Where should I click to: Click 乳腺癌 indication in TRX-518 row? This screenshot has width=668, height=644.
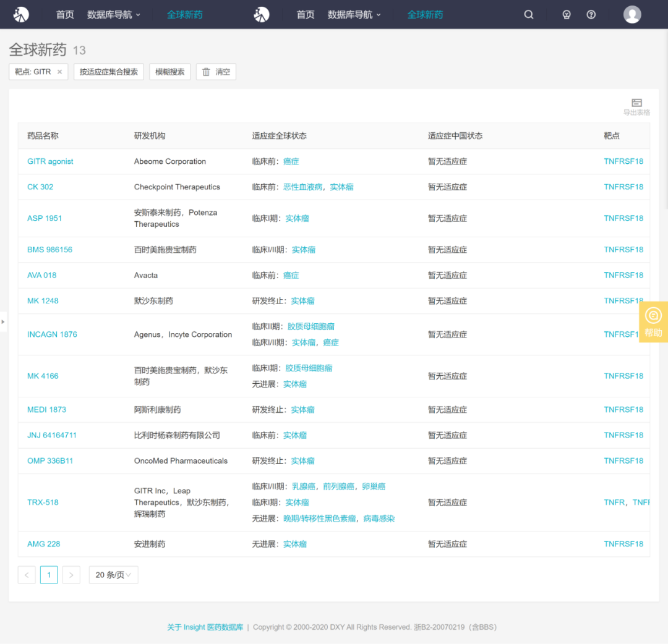pyautogui.click(x=304, y=486)
